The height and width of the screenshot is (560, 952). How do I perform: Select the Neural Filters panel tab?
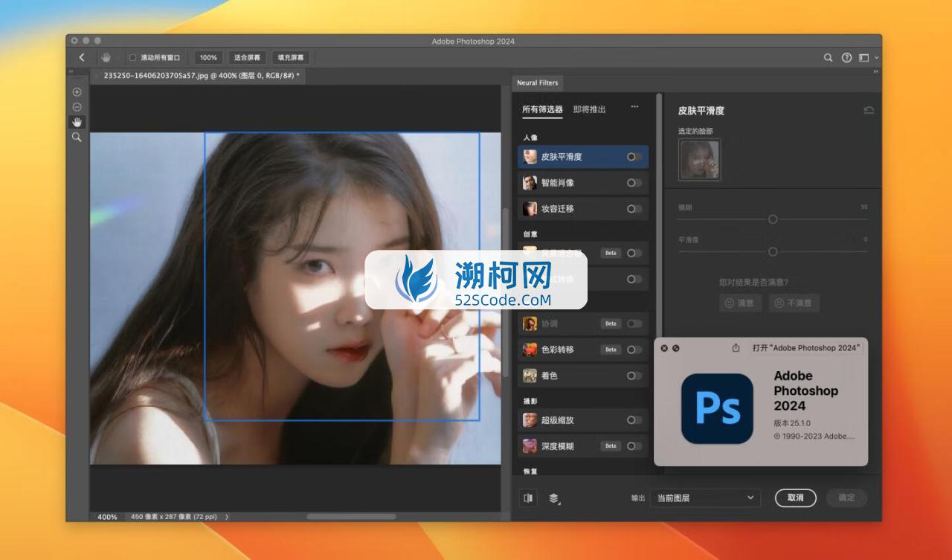(x=538, y=83)
